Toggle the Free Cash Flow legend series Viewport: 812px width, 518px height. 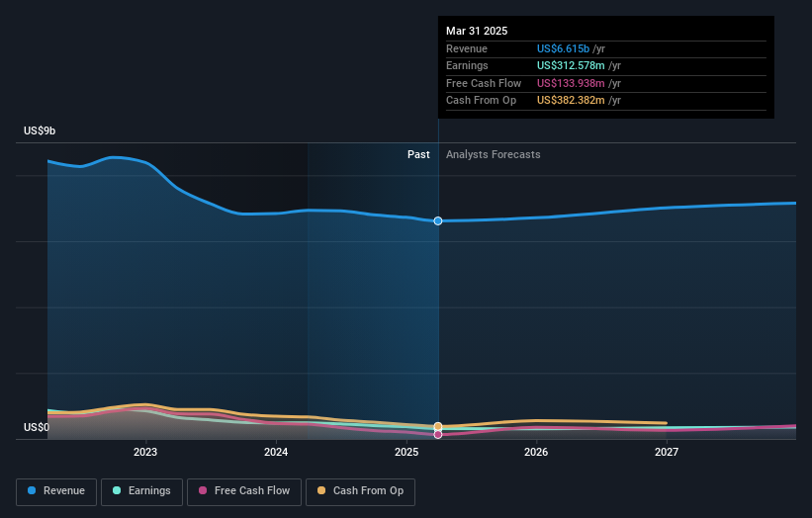click(244, 491)
